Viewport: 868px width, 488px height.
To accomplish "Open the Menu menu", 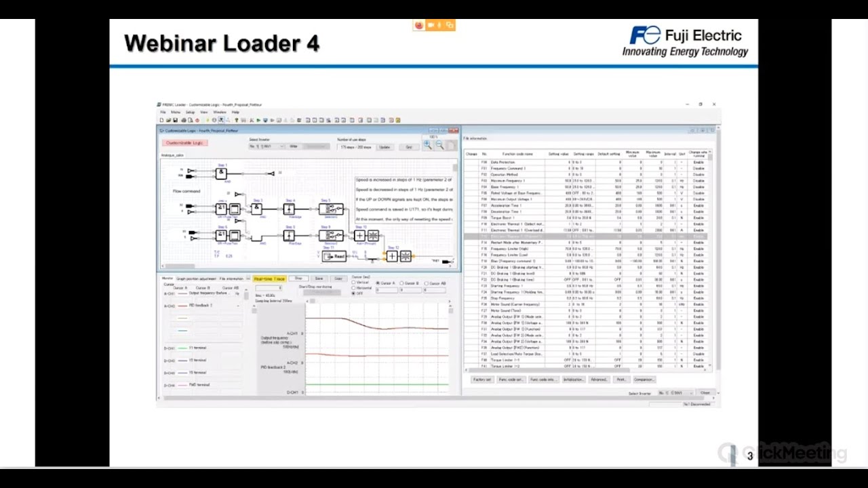I will pos(176,112).
